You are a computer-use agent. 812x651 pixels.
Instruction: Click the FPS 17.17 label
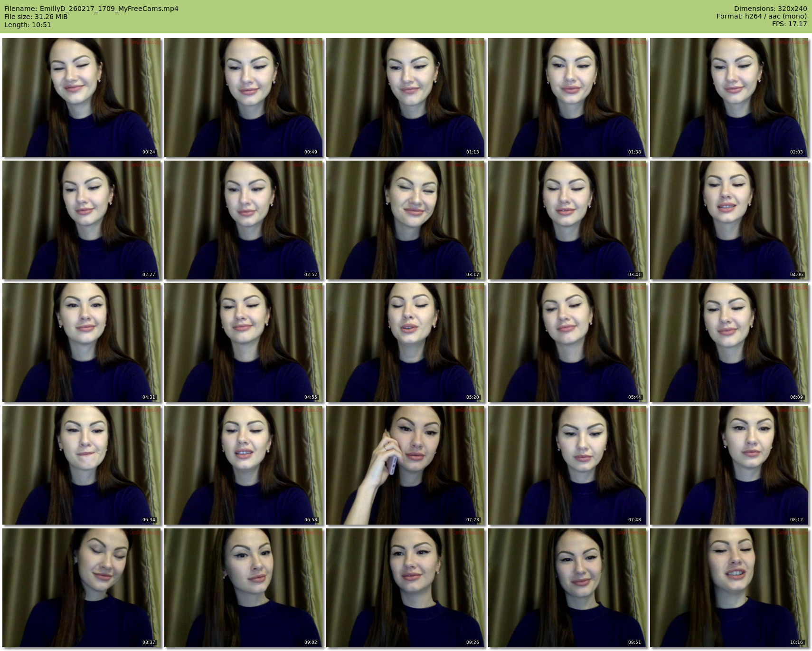(789, 24)
